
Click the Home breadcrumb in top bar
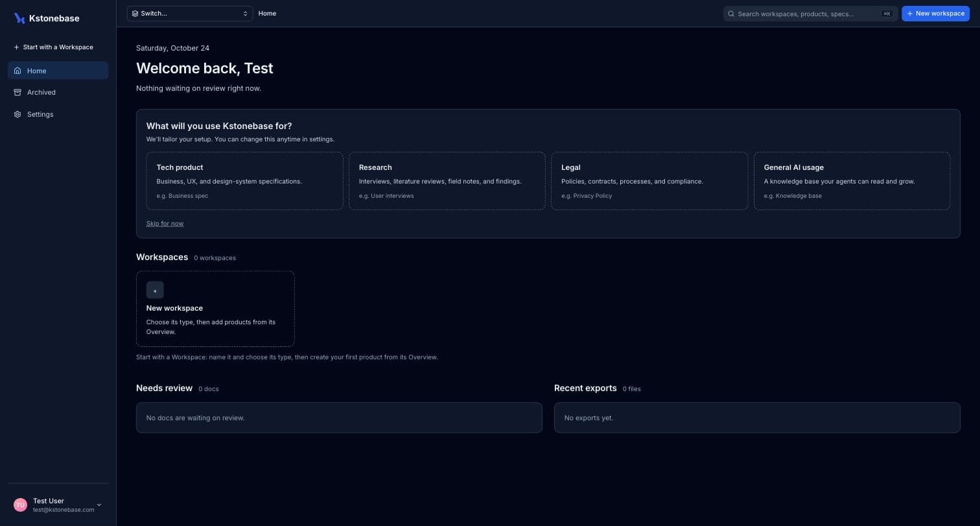[x=267, y=13]
